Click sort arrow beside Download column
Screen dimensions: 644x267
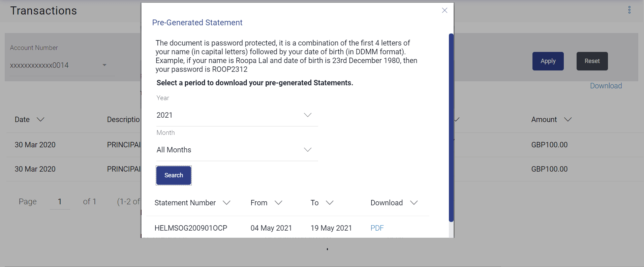click(x=414, y=203)
